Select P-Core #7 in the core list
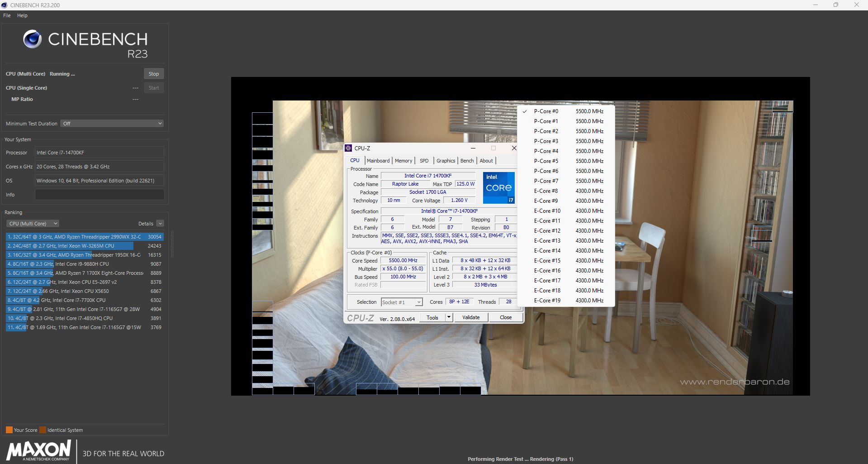The image size is (868, 464). [566, 181]
